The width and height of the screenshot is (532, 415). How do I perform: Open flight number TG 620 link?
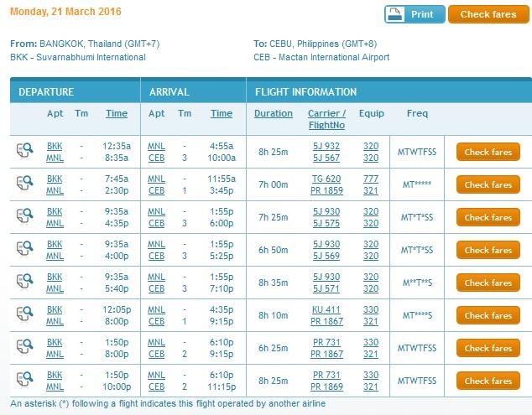click(326, 179)
